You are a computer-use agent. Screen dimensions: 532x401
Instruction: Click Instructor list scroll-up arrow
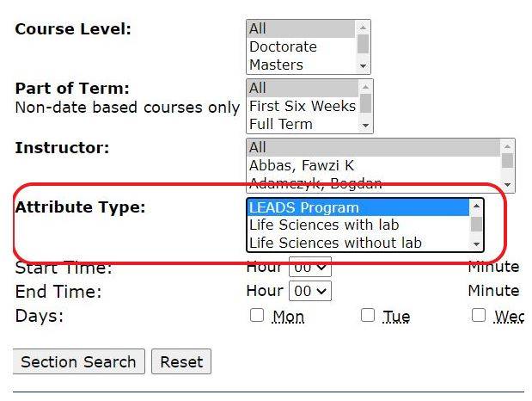tap(507, 147)
